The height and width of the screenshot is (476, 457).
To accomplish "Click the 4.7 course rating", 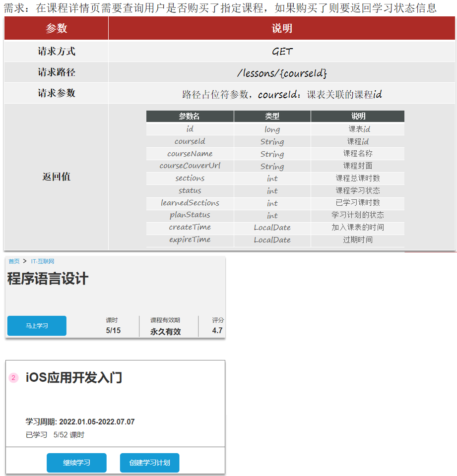I will (217, 330).
